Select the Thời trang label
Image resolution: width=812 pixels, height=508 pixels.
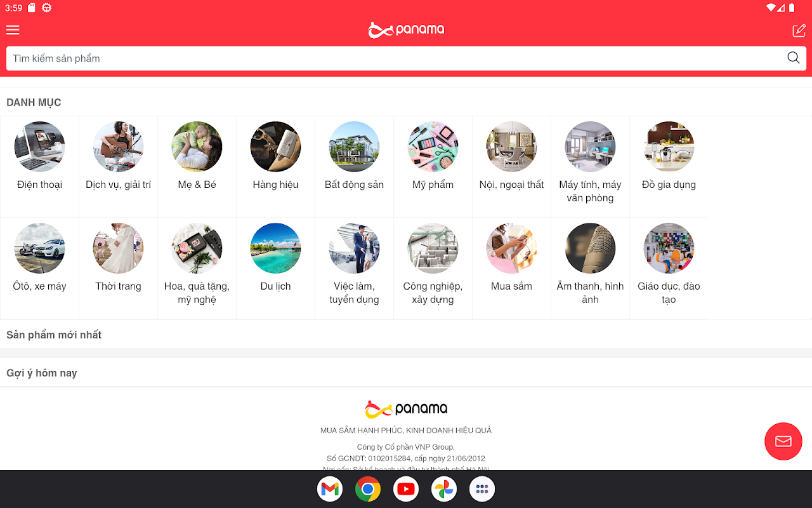tap(118, 286)
